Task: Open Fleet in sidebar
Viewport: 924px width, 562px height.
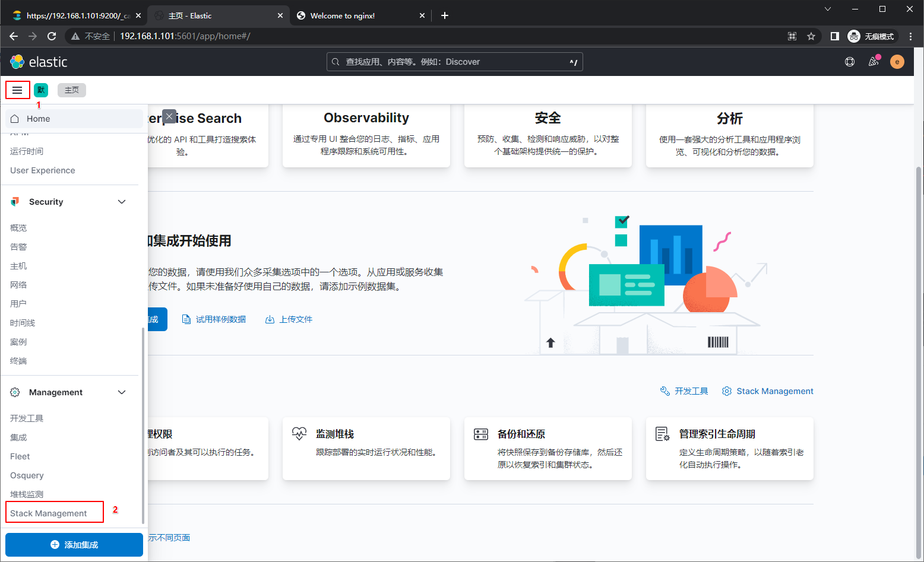Action: click(x=20, y=456)
